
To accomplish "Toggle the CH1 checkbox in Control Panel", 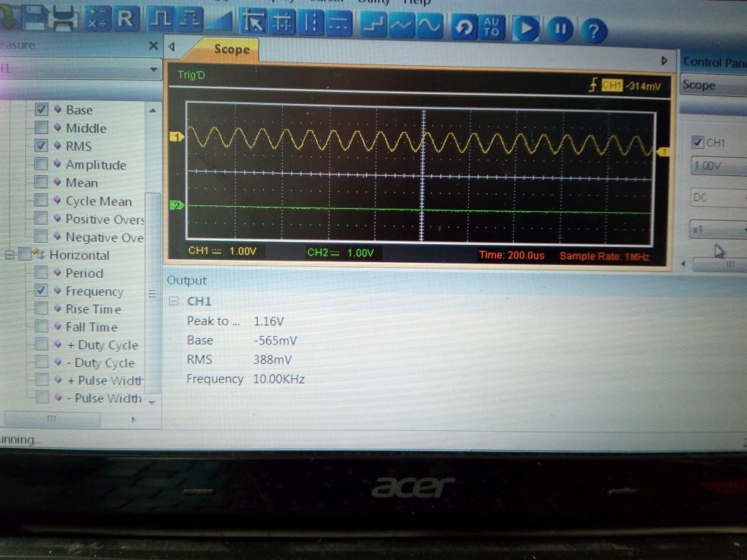I will coord(697,142).
